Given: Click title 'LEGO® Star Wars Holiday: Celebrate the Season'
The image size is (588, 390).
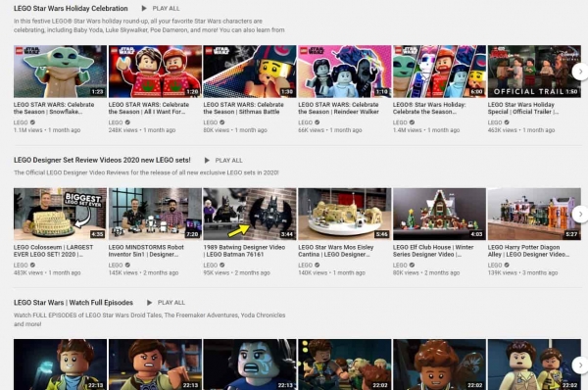Looking at the screenshot, I should (429, 108).
